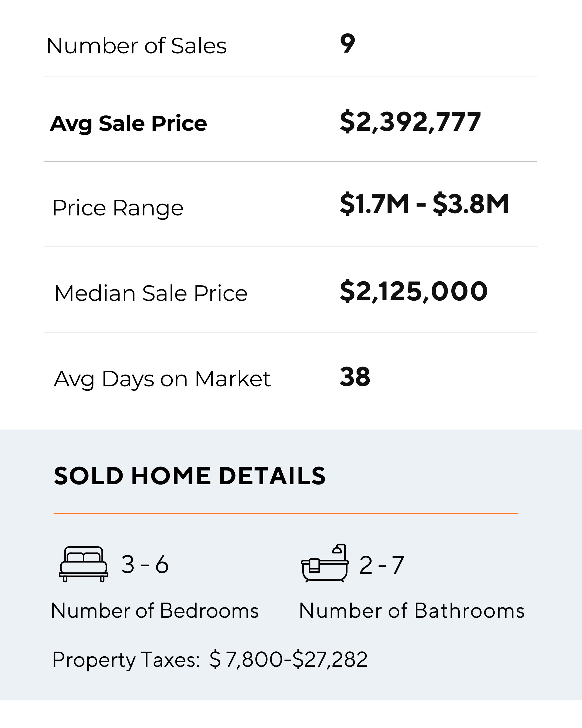Click the "Property Taxes:" label
The width and height of the screenshot is (582, 728).
click(x=126, y=660)
